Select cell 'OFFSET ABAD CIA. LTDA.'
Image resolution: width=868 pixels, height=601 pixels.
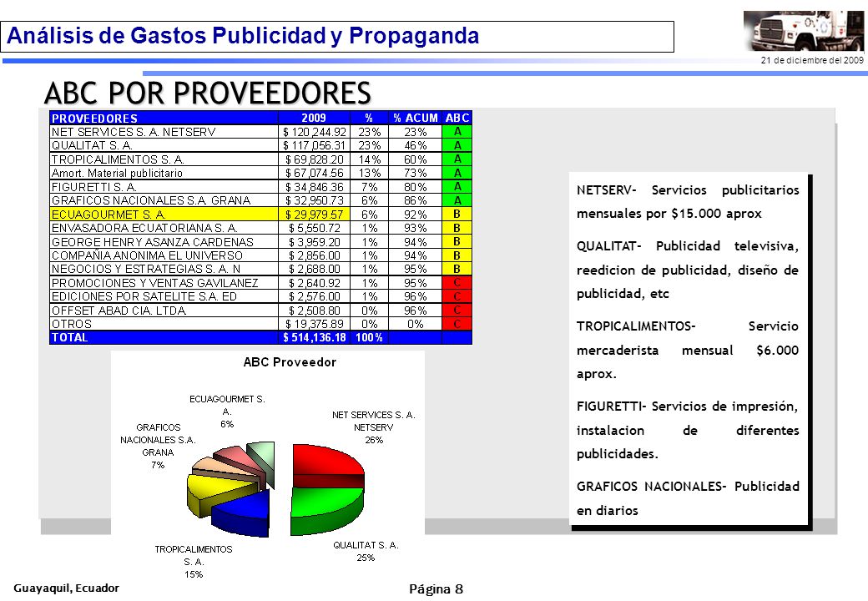click(164, 311)
